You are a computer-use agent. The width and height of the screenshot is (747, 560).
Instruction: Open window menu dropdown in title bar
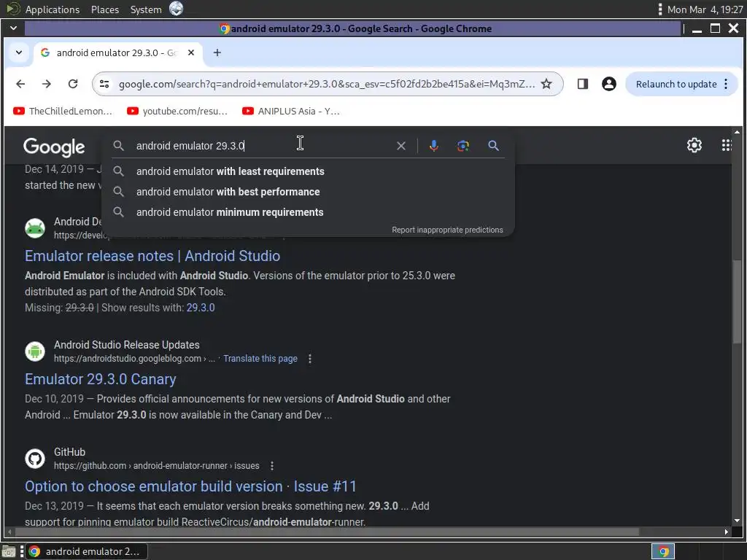[x=13, y=28]
